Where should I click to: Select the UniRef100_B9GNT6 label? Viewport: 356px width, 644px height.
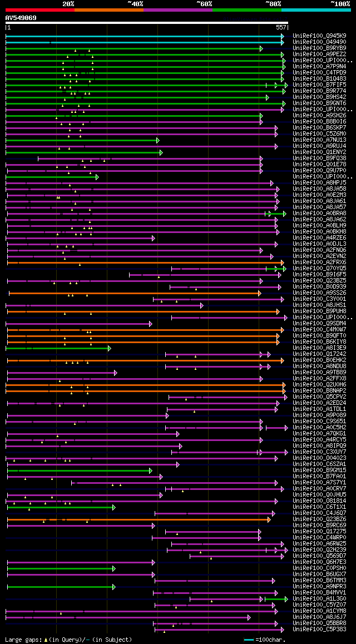pos(319,103)
